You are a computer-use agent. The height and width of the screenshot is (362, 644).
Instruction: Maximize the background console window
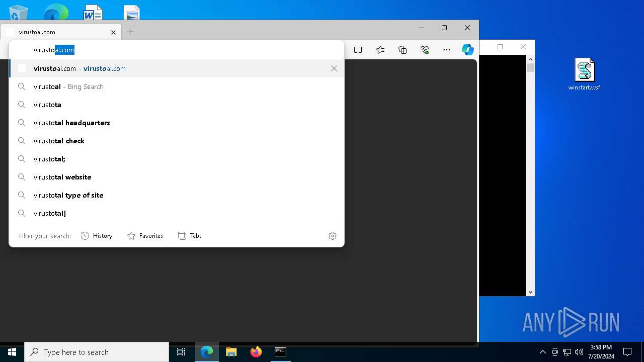click(500, 47)
